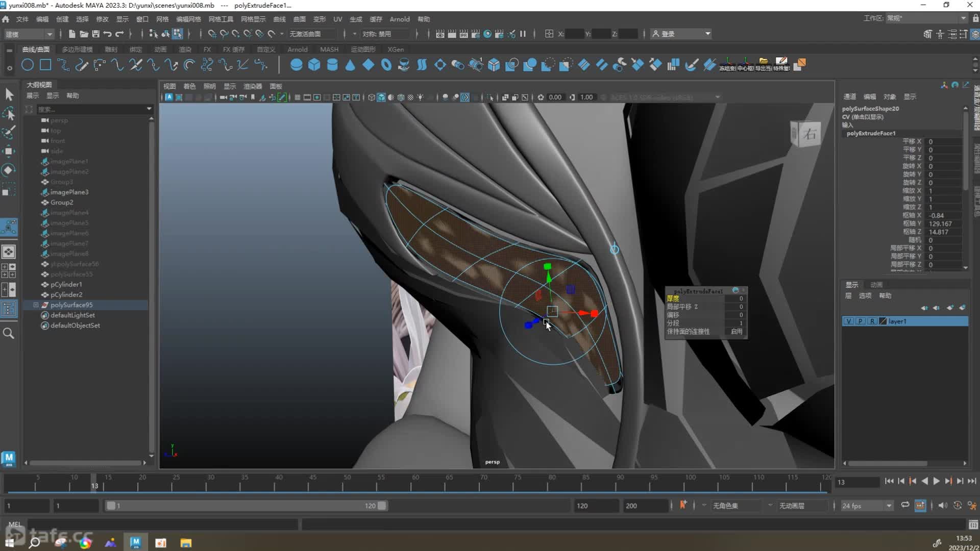This screenshot has width=980, height=551.
Task: Click the 右 view cube face
Action: point(809,134)
